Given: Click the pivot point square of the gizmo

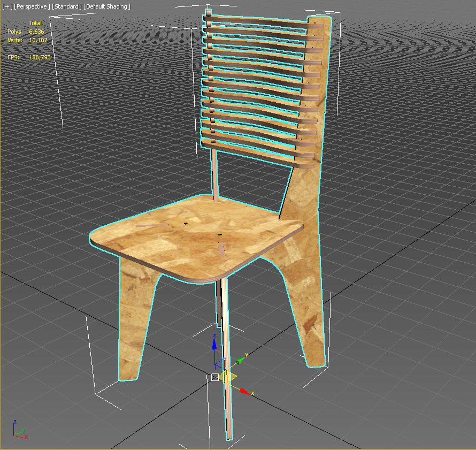Looking at the screenshot, I should pos(215,377).
